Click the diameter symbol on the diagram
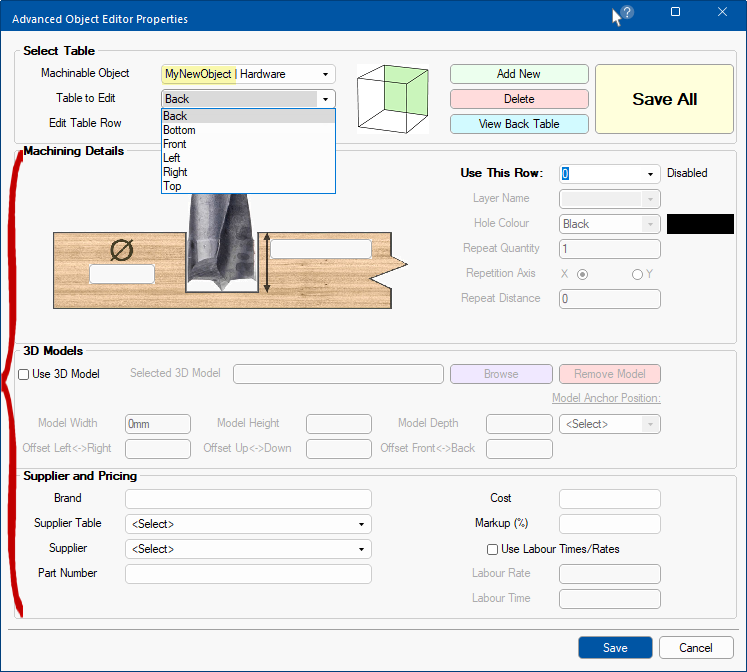The height and width of the screenshot is (672, 747). pos(121,250)
